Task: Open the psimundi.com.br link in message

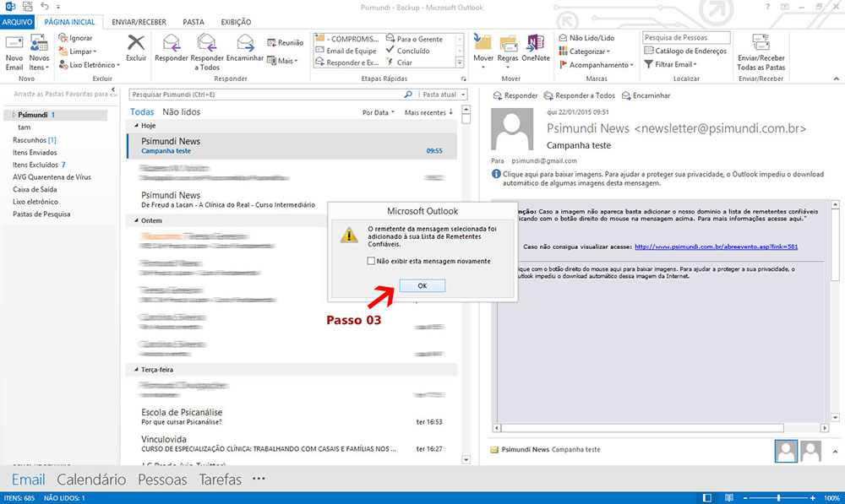Action: coord(716,247)
